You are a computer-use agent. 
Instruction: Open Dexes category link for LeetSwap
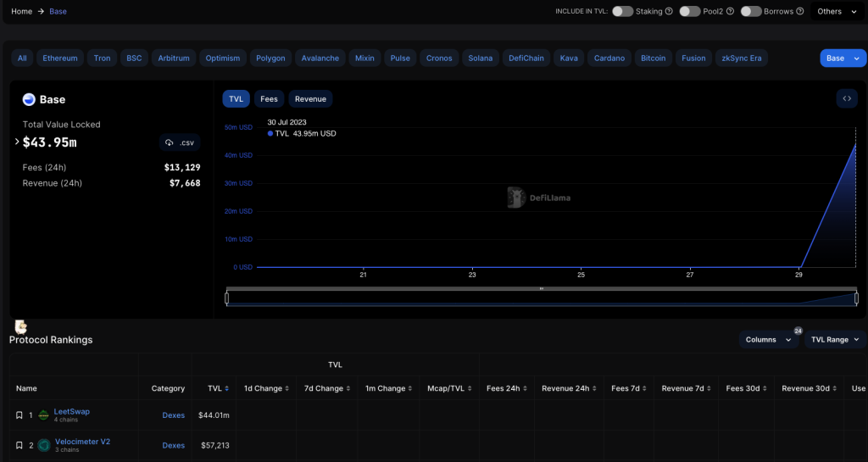pos(173,415)
